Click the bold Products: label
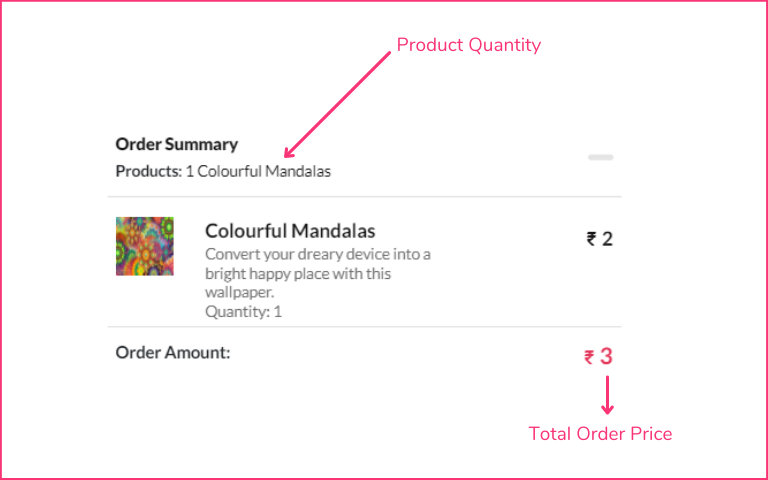Screen dimensions: 768x480 click(x=149, y=171)
